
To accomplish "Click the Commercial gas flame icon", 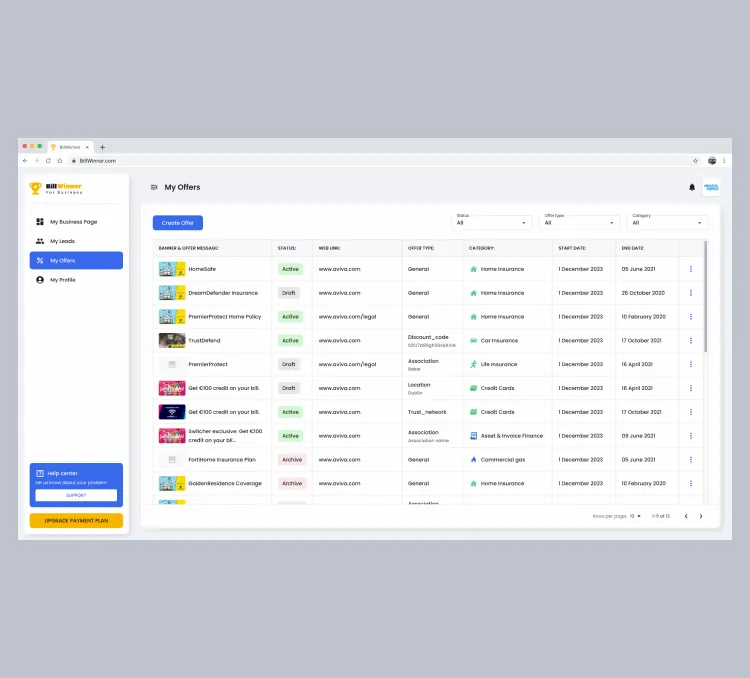I will pos(473,459).
